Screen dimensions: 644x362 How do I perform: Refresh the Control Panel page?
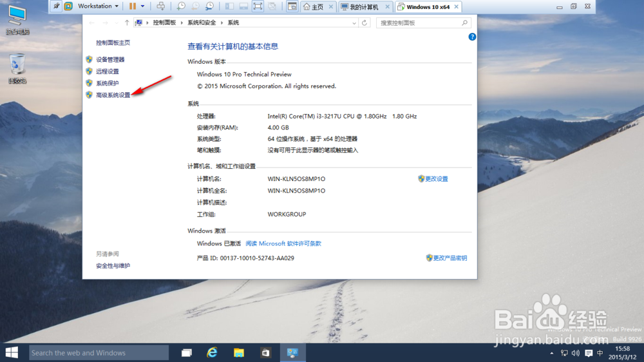point(365,23)
